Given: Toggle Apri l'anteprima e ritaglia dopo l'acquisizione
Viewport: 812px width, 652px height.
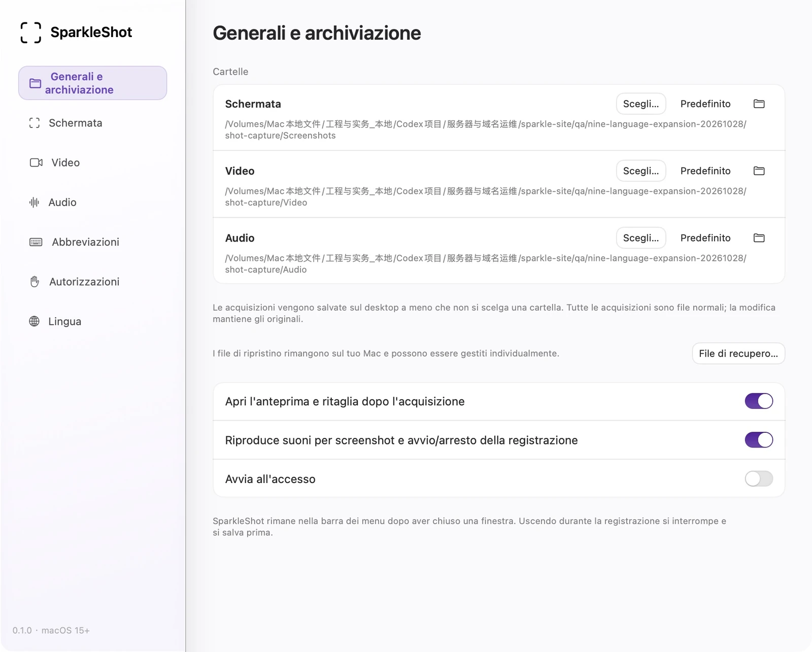Looking at the screenshot, I should 759,401.
